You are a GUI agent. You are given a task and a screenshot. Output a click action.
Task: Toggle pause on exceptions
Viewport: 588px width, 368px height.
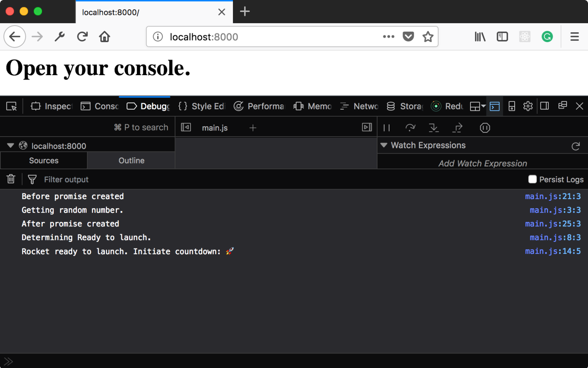[x=485, y=128]
